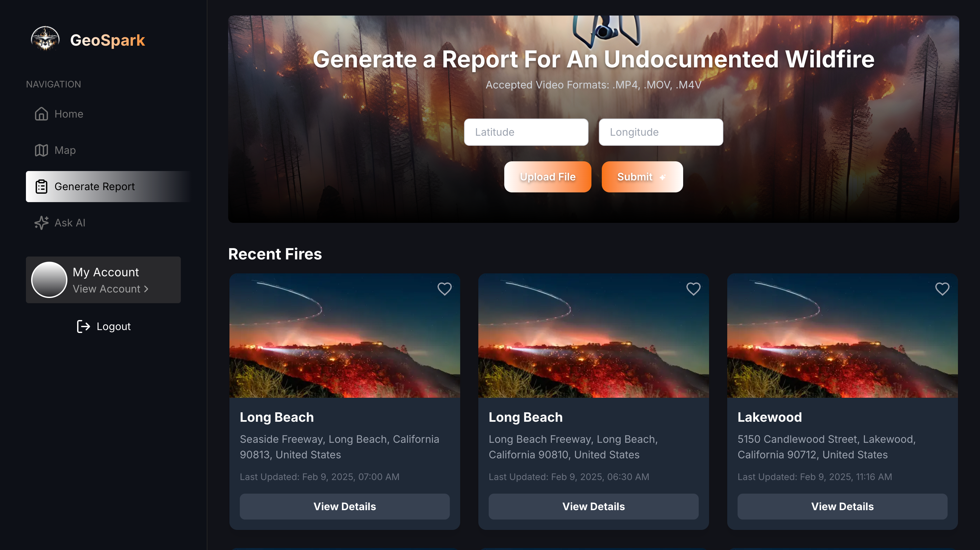View Details for Lakewood fire

click(x=842, y=506)
